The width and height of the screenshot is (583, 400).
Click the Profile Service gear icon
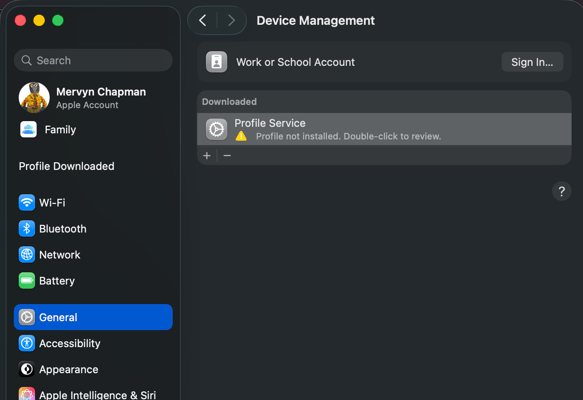click(216, 129)
